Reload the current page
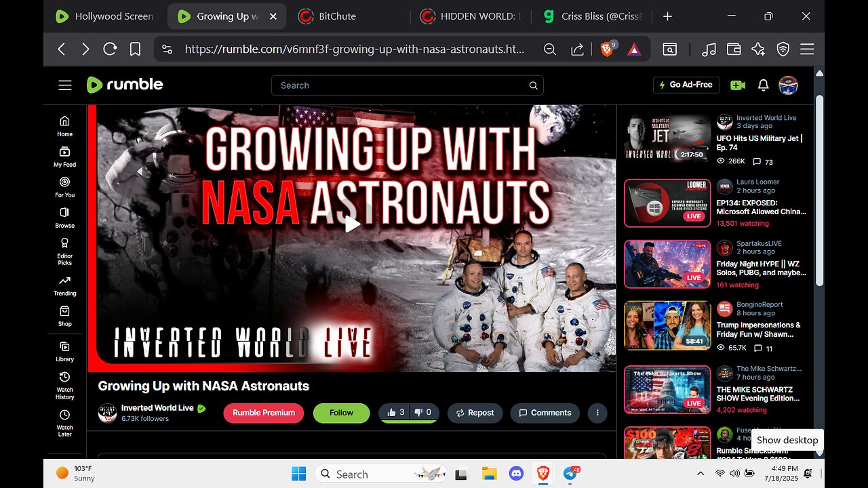The image size is (868, 488). [110, 49]
